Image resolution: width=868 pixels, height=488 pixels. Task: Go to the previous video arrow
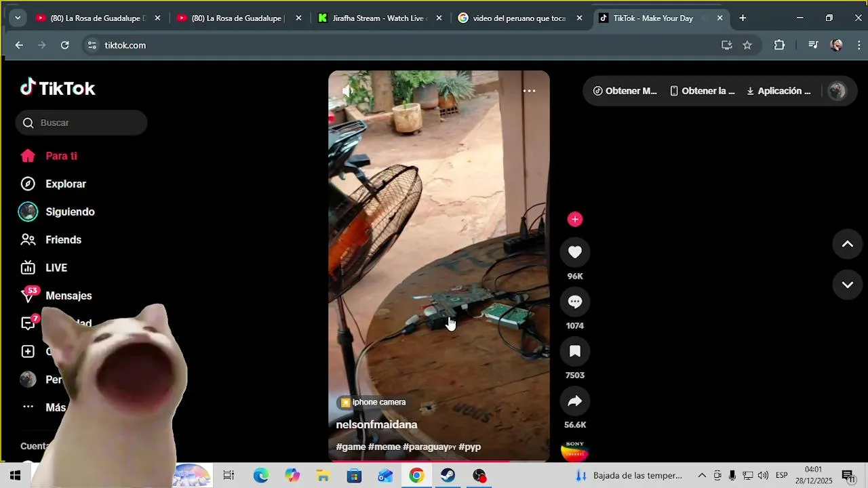coord(848,244)
